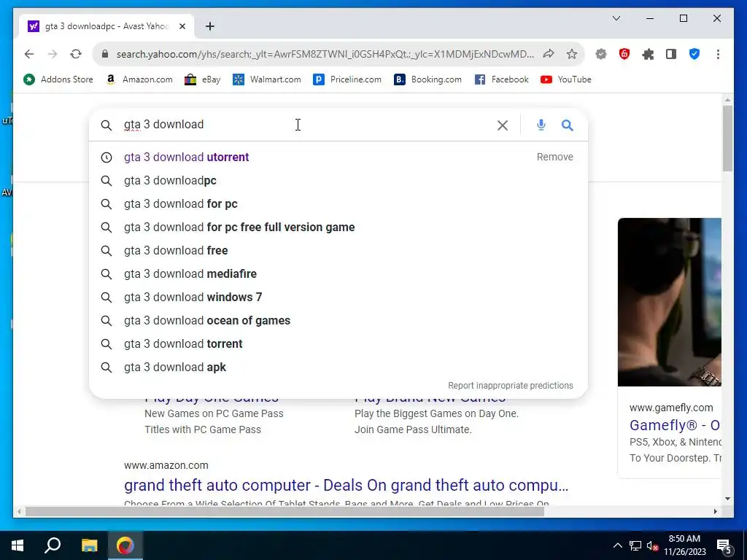Open the grand theft auto computer Amazon result

tap(346, 485)
